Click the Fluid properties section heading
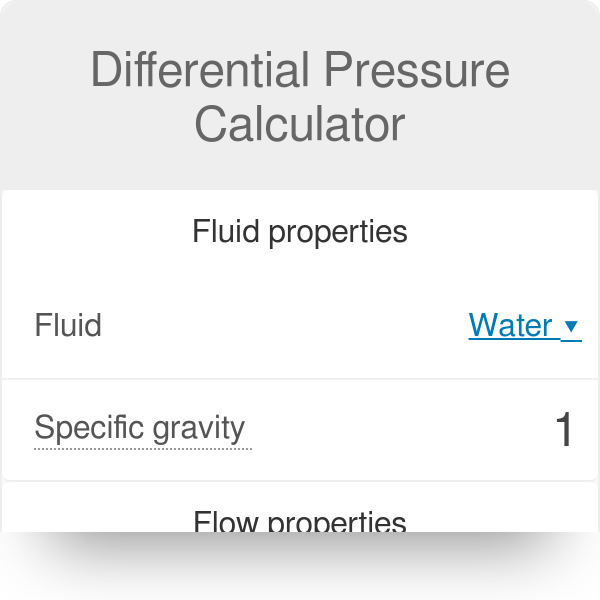This screenshot has width=600, height=600. coord(300,232)
